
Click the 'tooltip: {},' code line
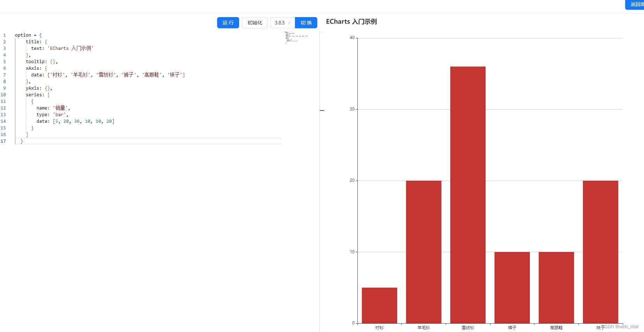pyautogui.click(x=42, y=61)
